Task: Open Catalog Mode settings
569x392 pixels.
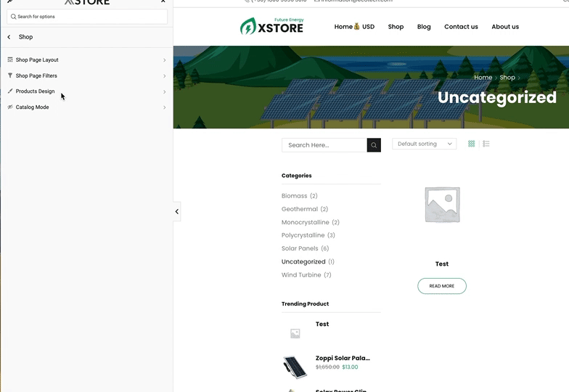Action: tap(87, 107)
